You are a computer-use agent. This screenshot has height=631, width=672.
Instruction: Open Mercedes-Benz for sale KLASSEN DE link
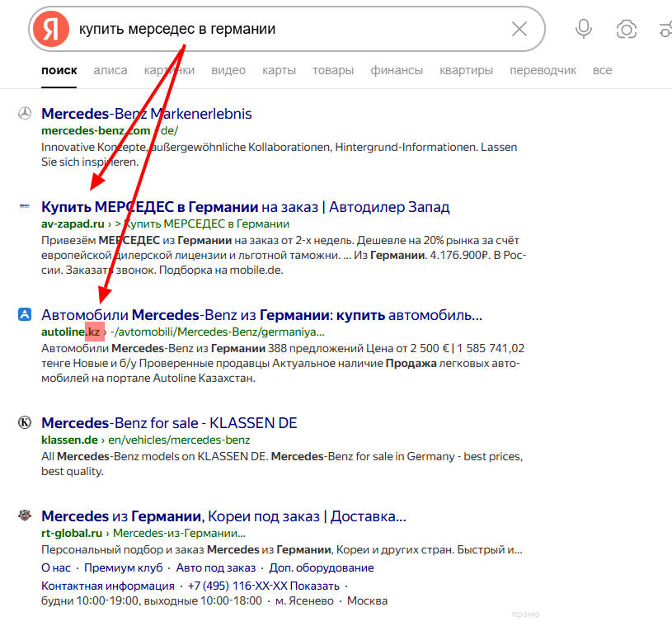point(169,423)
